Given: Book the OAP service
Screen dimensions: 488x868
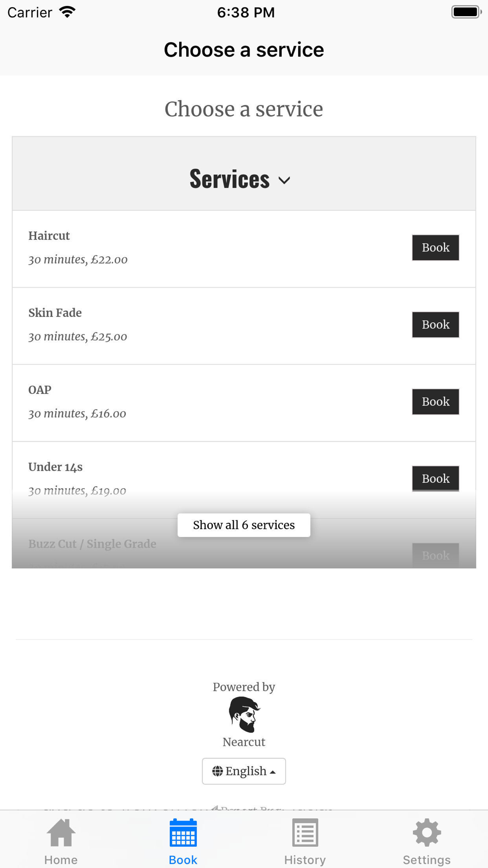Looking at the screenshot, I should [435, 402].
